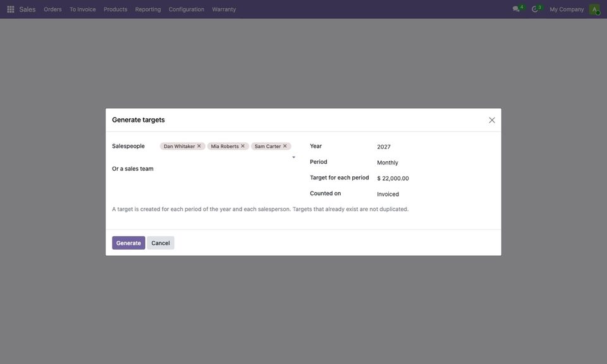Expand the Salespeople dropdown arrow
The height and width of the screenshot is (364, 607).
[x=294, y=157]
